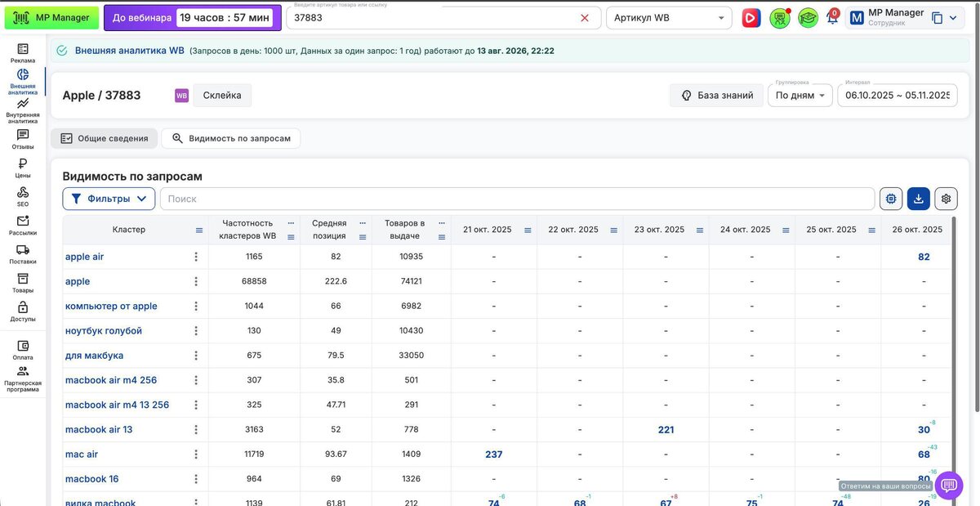Expand the MP Manager account menu
The image size is (980, 506).
tap(952, 18)
